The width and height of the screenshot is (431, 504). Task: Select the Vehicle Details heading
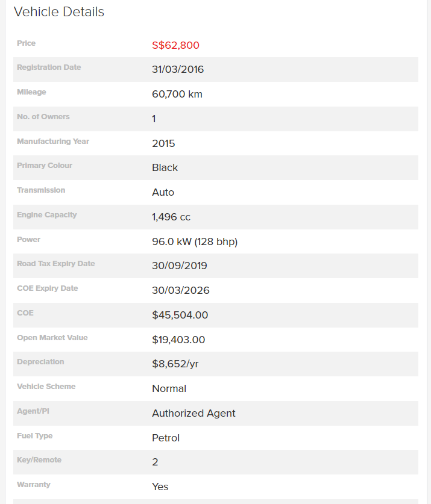coord(59,12)
